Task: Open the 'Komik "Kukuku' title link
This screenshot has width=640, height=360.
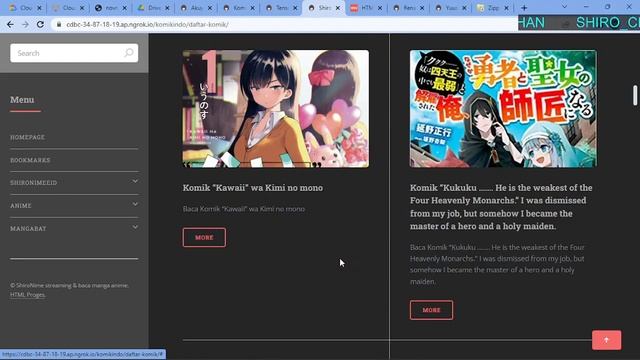Action: point(501,207)
